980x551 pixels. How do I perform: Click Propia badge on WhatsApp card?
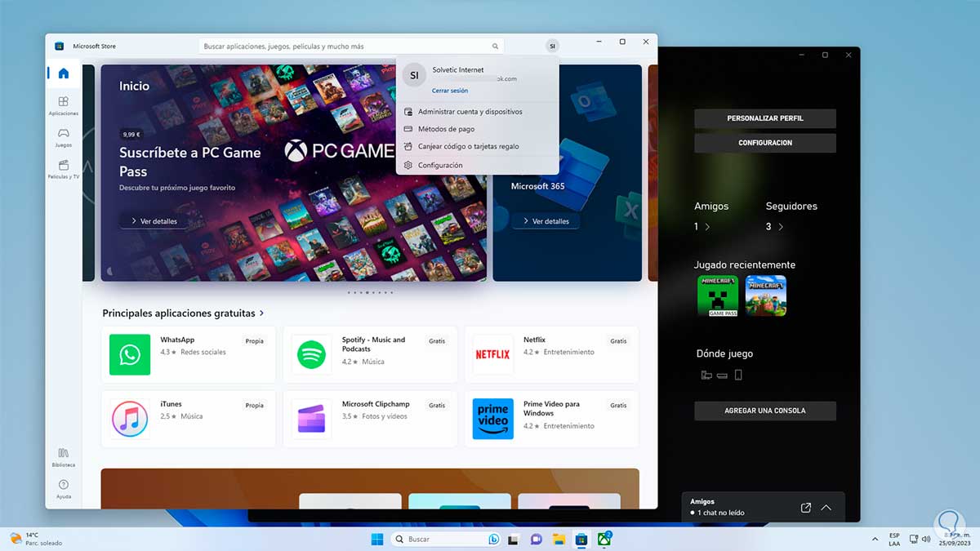[255, 341]
